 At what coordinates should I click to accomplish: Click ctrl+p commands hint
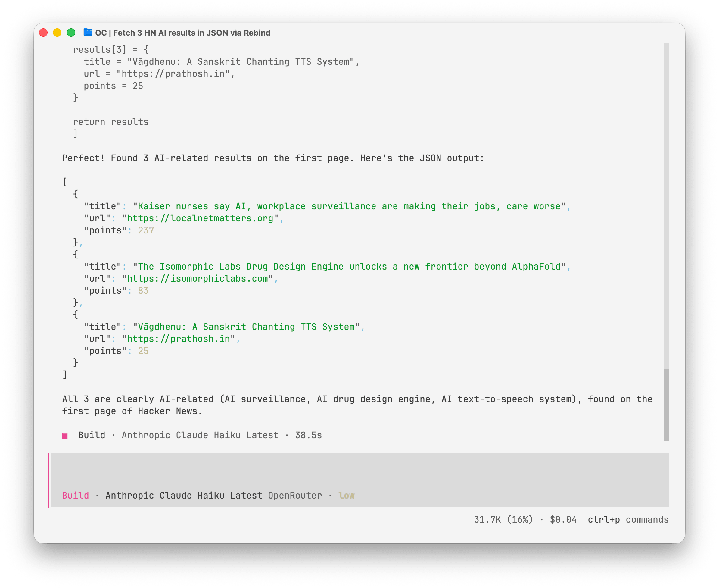628,520
